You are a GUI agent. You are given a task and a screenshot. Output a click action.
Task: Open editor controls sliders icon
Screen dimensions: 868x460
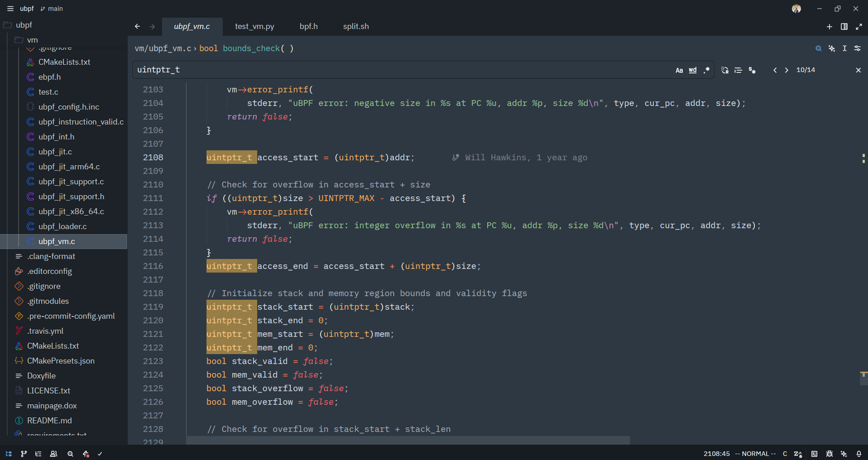[858, 49]
